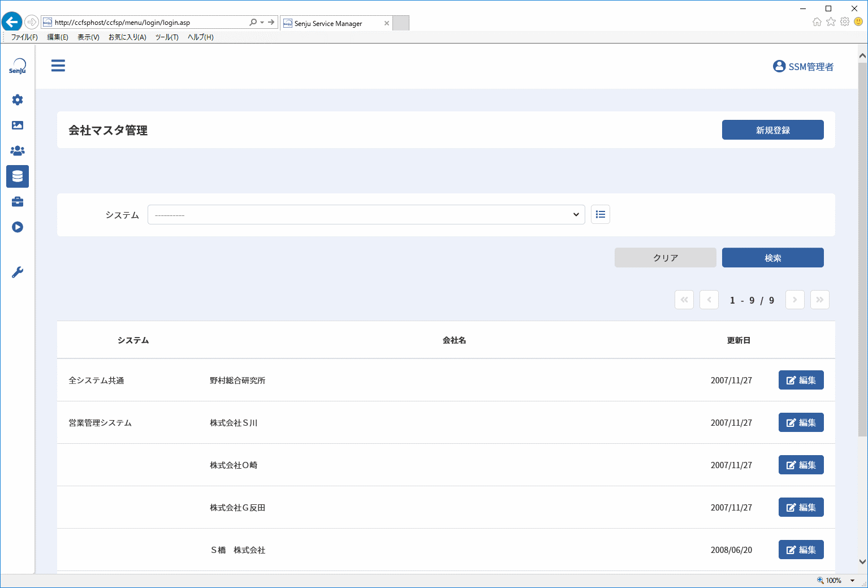Open the briefcase sidebar icon
Viewport: 868px width, 588px height.
(x=18, y=202)
